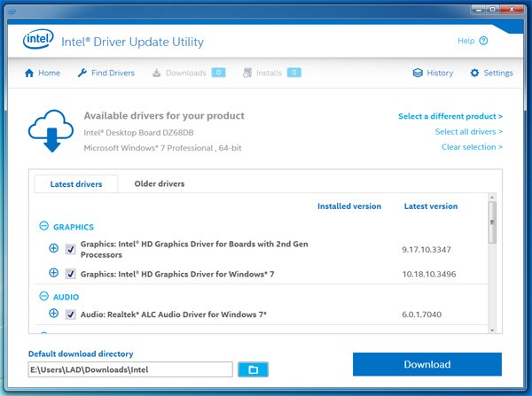
Task: Collapse the AUDIO category
Action: pos(43,296)
